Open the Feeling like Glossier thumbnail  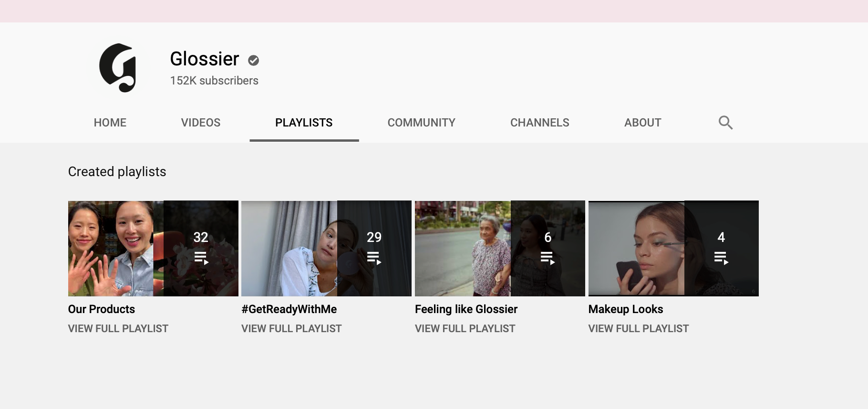pos(500,248)
